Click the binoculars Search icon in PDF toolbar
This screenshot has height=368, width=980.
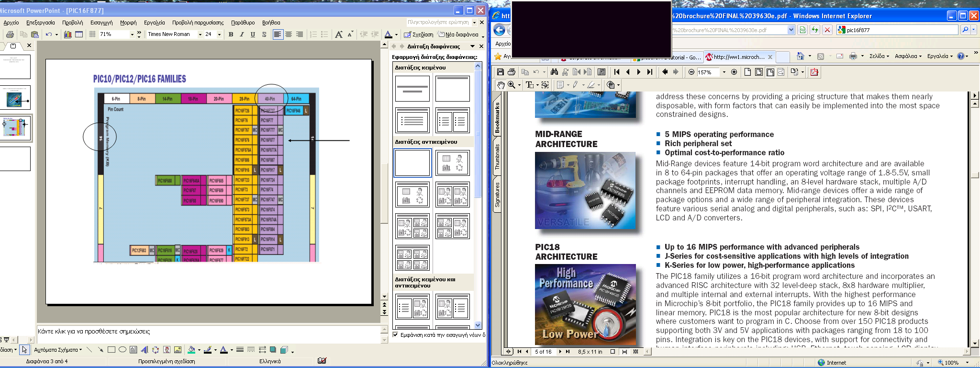tap(554, 72)
